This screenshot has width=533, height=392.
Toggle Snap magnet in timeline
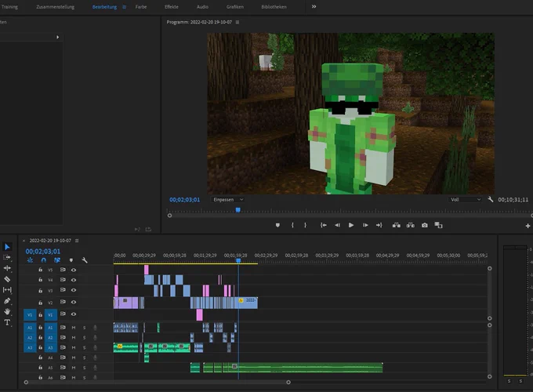tap(44, 260)
